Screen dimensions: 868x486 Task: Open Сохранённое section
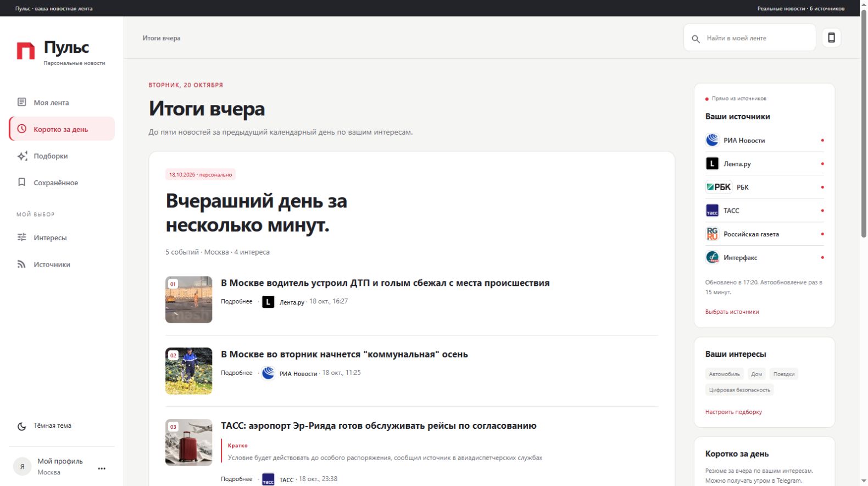tap(62, 183)
